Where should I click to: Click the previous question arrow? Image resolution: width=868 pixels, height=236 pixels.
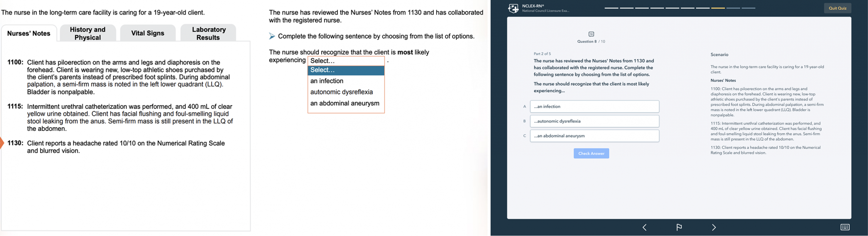pyautogui.click(x=645, y=227)
